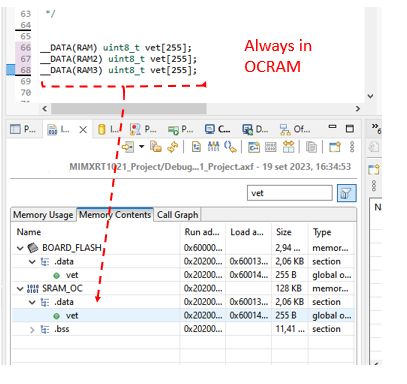Open the D... debugger view tab
The image size is (407, 384).
[x=255, y=129]
